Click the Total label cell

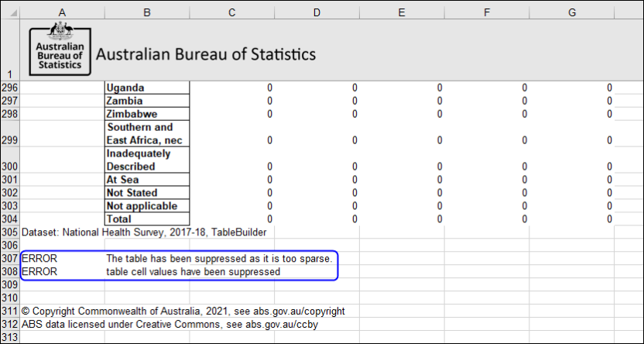pyautogui.click(x=147, y=219)
